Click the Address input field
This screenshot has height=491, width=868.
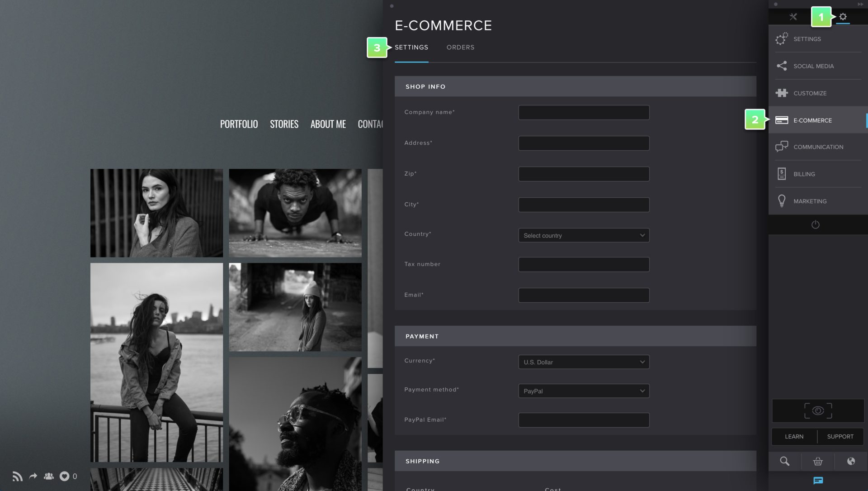584,143
